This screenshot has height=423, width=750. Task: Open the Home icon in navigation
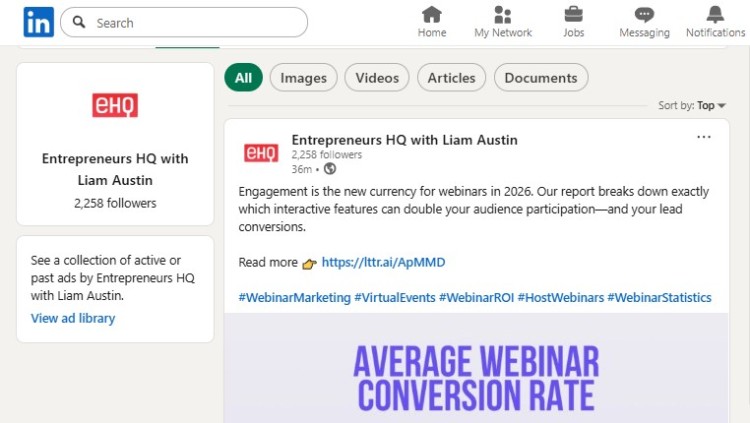(431, 15)
